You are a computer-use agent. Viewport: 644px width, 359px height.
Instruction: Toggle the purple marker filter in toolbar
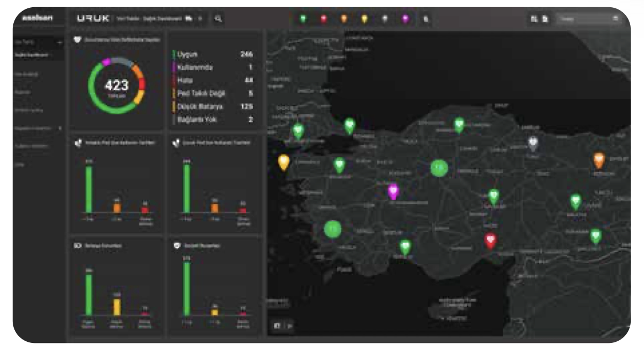405,19
